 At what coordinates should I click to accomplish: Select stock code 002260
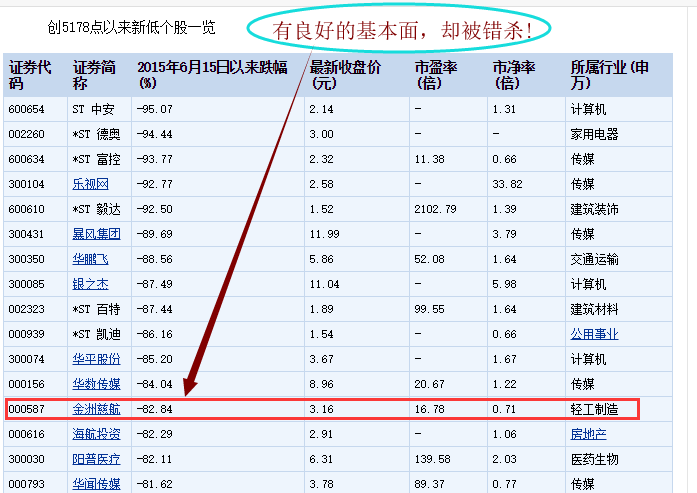point(26,134)
